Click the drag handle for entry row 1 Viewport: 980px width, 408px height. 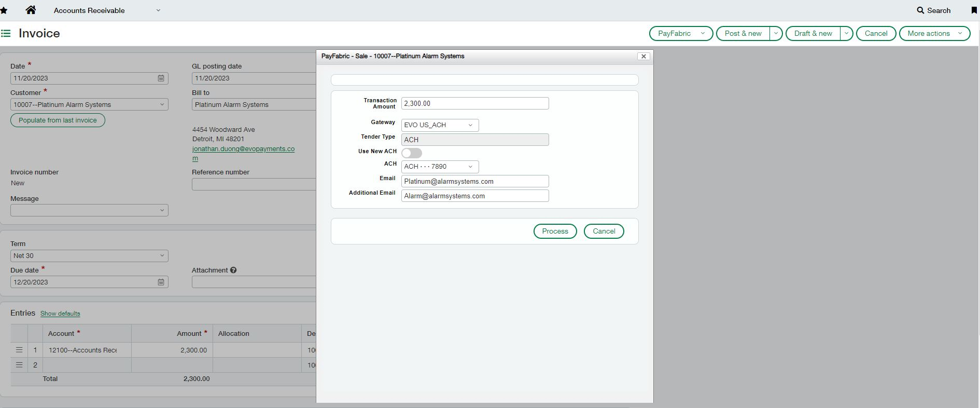[x=19, y=350]
